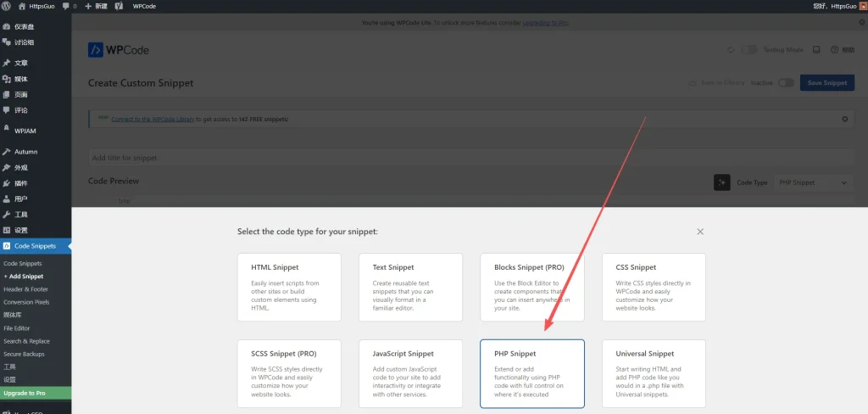Click the help question mark icon
868x414 pixels.
pyautogui.click(x=835, y=50)
